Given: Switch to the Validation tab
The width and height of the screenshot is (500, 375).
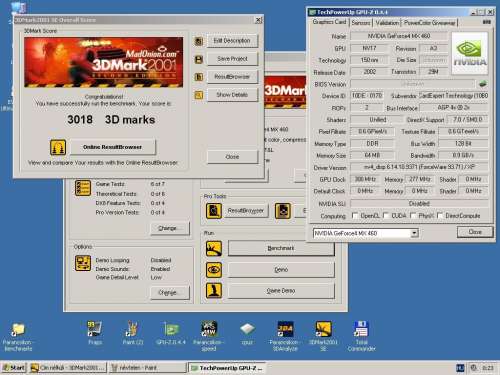Looking at the screenshot, I should 387,23.
